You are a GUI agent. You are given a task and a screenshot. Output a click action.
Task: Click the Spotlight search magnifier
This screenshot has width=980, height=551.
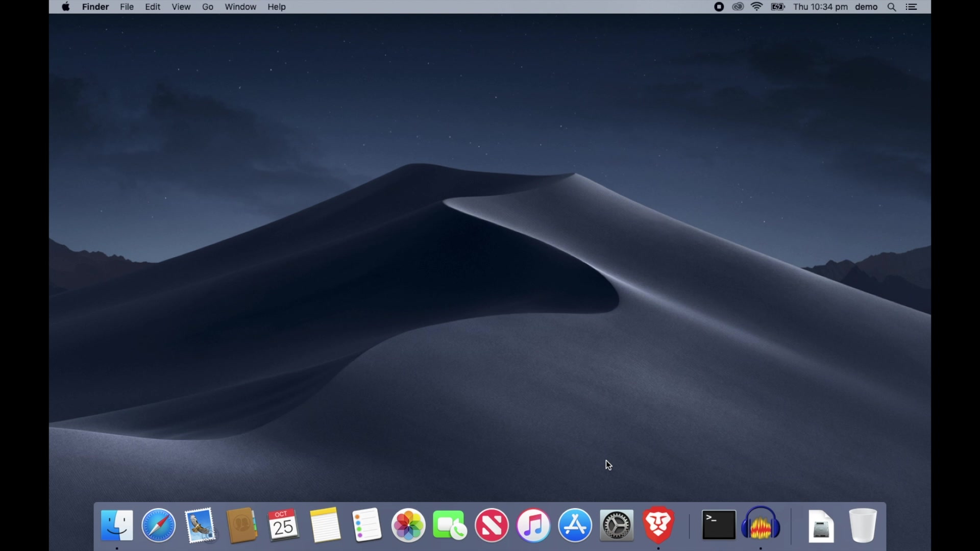pyautogui.click(x=892, y=7)
